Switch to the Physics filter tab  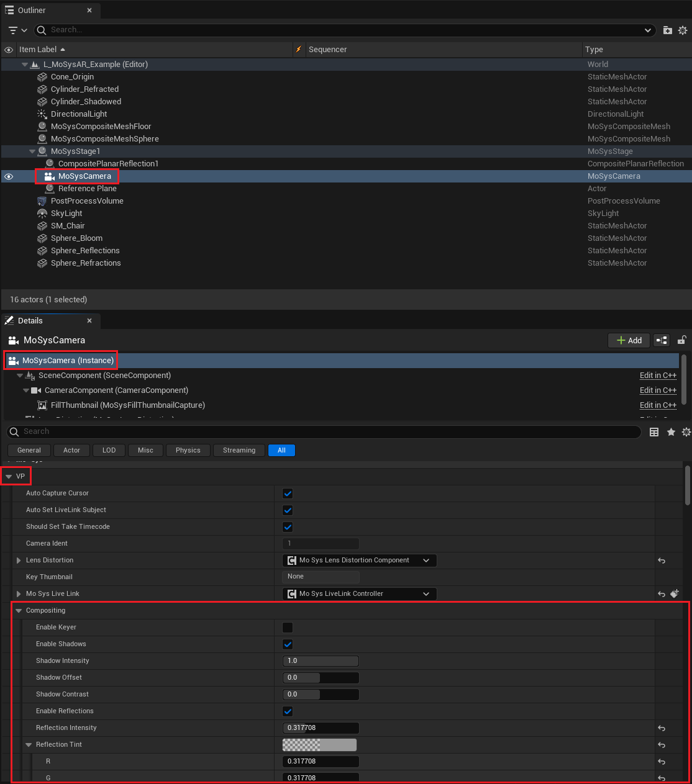point(188,450)
